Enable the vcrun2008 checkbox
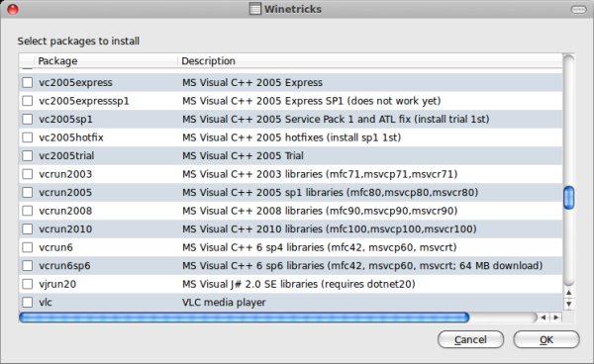 coord(28,211)
